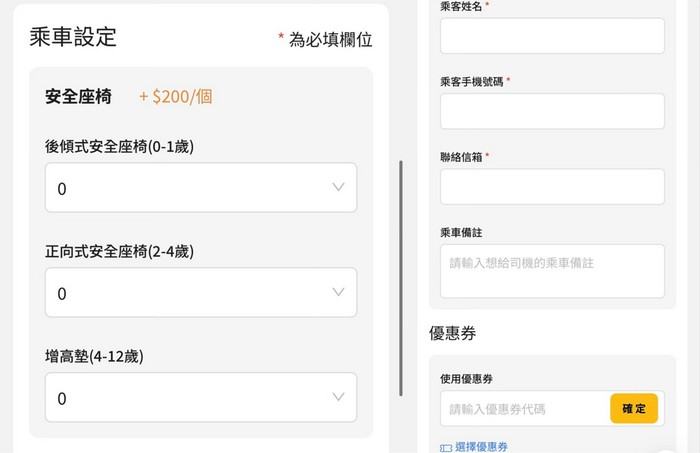Click the chevron arrow for 增高墊

point(339,397)
